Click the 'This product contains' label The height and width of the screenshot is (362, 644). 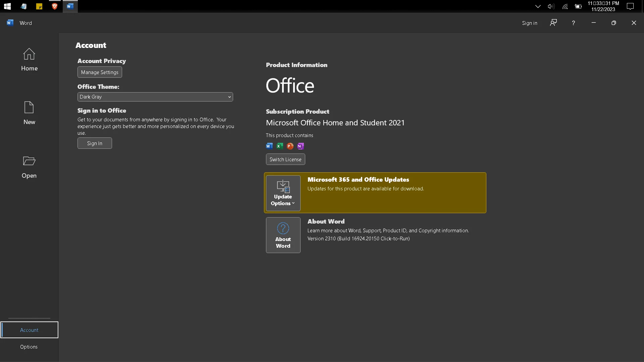click(289, 135)
